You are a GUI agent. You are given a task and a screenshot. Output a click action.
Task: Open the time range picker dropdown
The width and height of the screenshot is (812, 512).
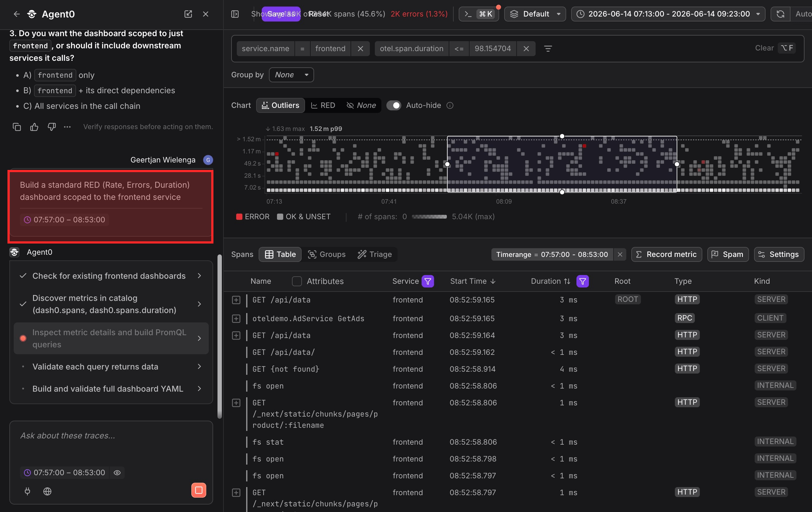tap(668, 14)
